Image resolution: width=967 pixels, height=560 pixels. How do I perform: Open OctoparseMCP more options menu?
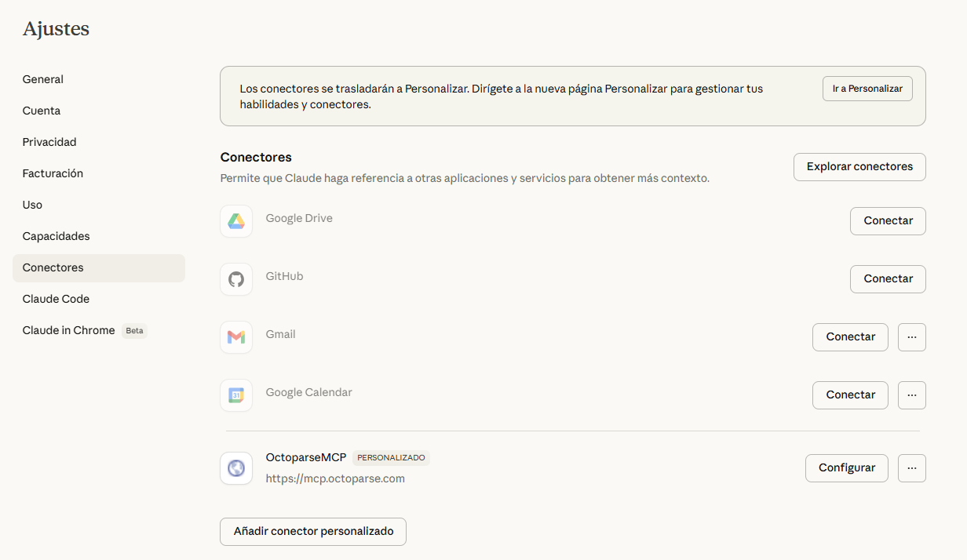(911, 468)
